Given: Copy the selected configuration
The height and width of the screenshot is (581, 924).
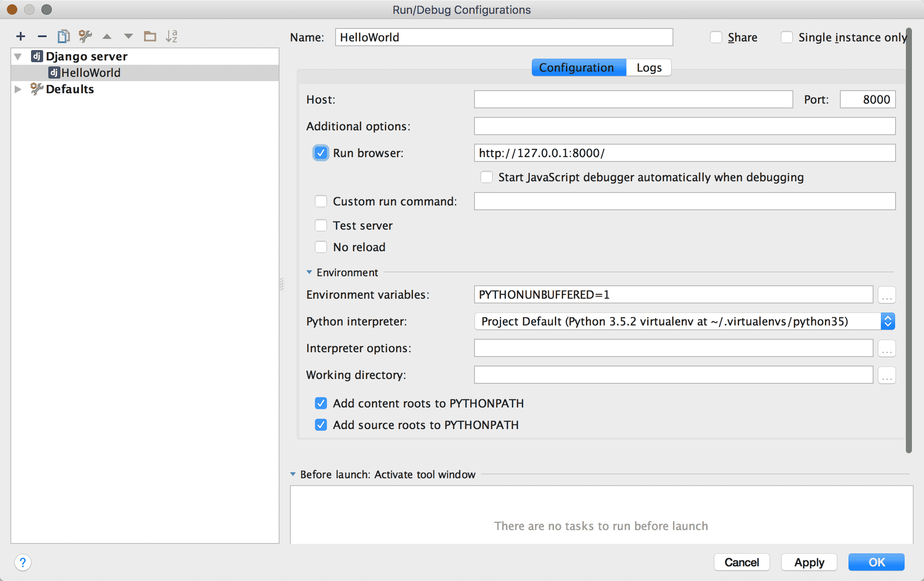Looking at the screenshot, I should (63, 36).
